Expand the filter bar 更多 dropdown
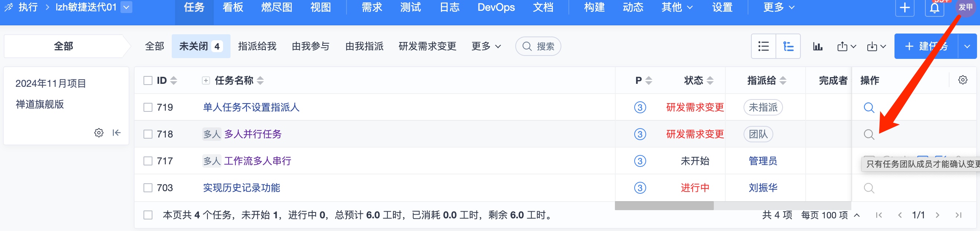This screenshot has height=231, width=980. 486,47
